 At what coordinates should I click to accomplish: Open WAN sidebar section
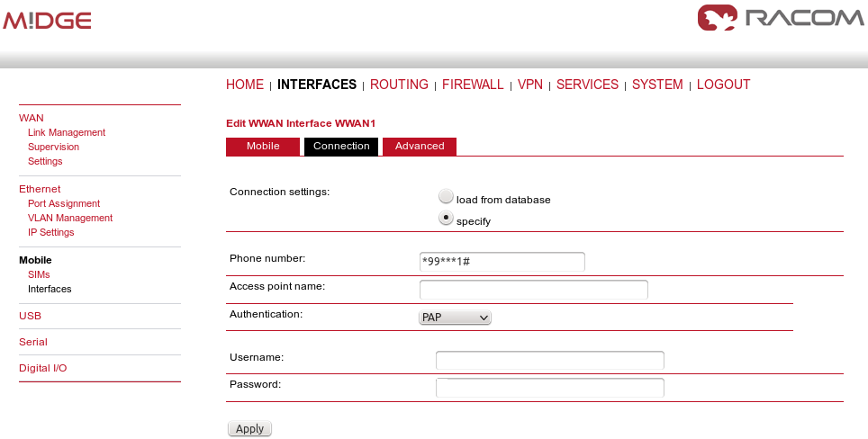pos(31,118)
